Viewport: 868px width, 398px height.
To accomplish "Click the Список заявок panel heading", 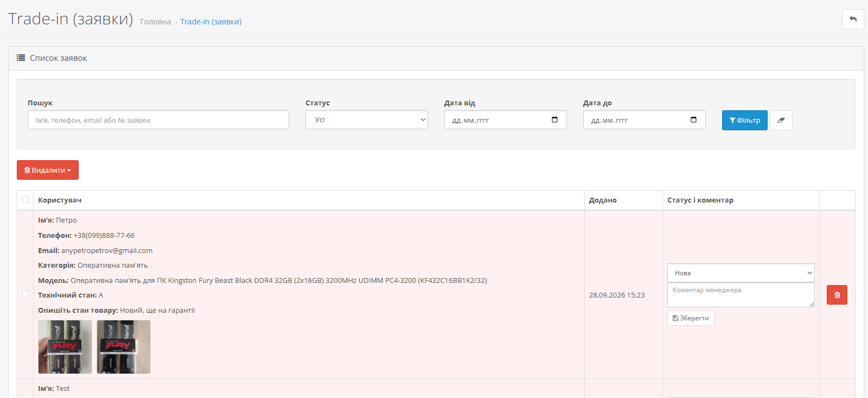I will click(x=58, y=58).
